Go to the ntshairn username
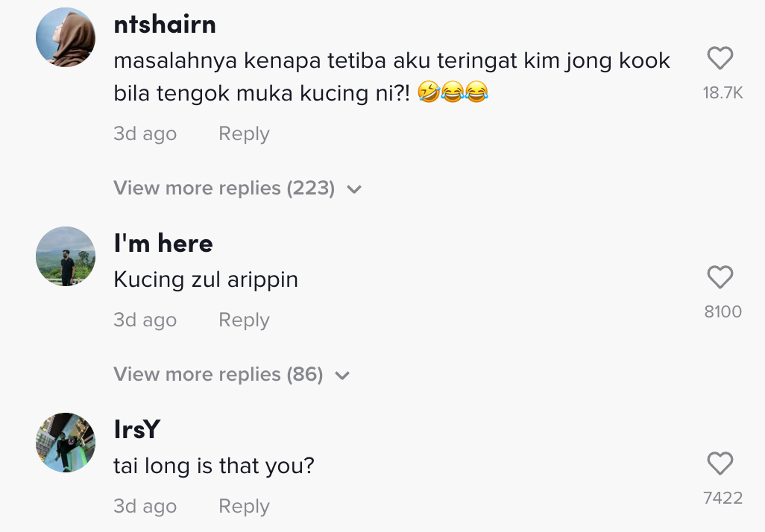 pos(165,25)
